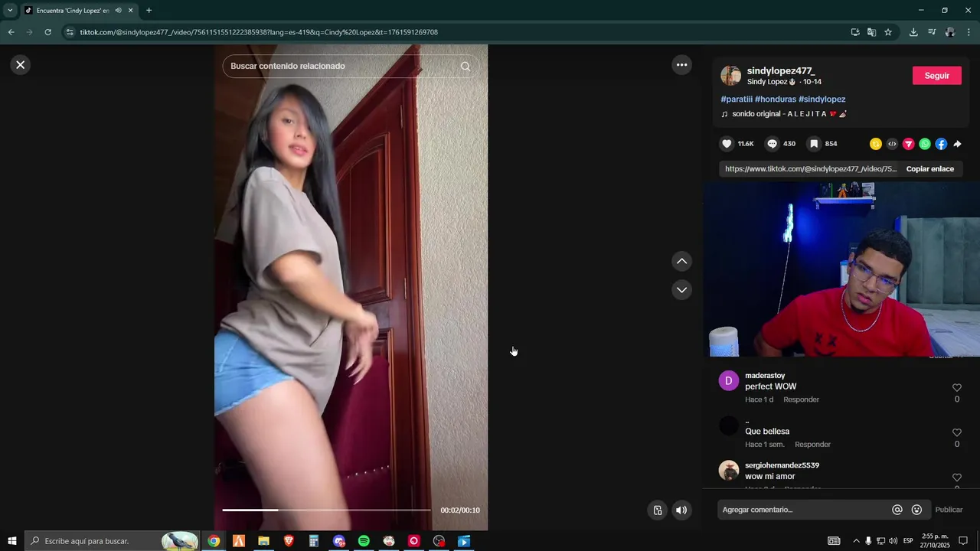Screen dimensions: 980x551
Task: Like sergiohernandez5539's comment
Action: click(956, 478)
